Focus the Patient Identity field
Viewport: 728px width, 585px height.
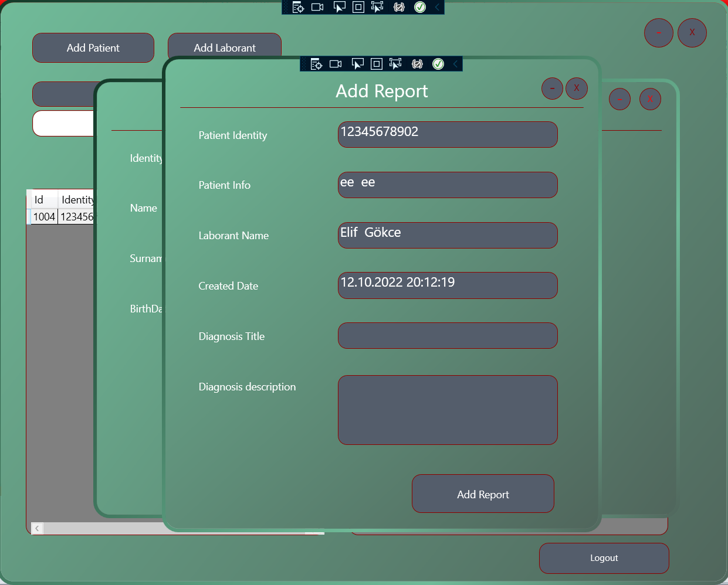(448, 135)
